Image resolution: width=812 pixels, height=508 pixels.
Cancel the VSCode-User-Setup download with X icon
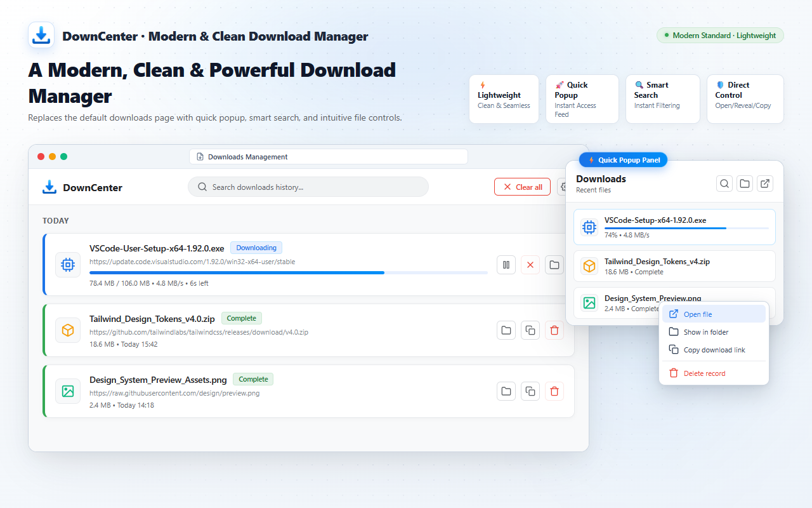tap(530, 265)
